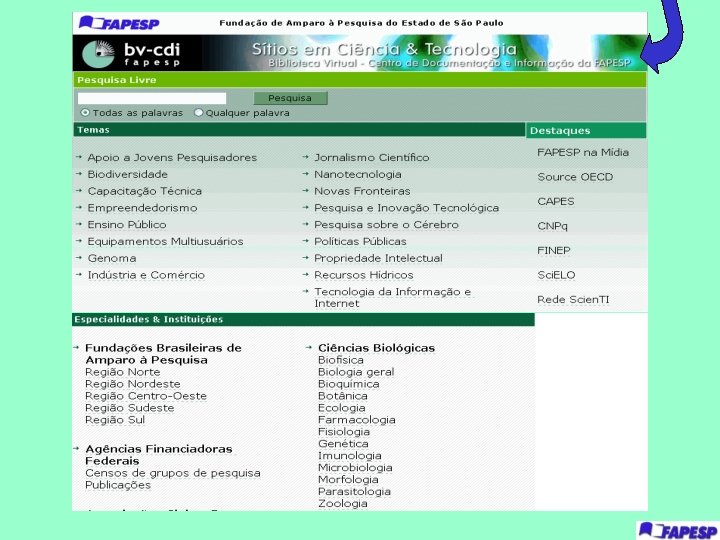Go to the Nanotecnologia theme
Image resolution: width=720 pixels, height=540 pixels.
pyautogui.click(x=358, y=174)
